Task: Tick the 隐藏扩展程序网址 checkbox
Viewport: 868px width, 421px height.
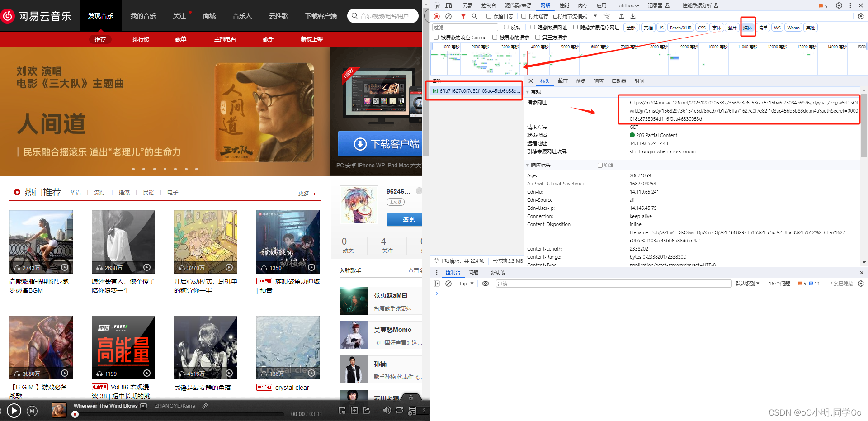Action: [x=576, y=27]
